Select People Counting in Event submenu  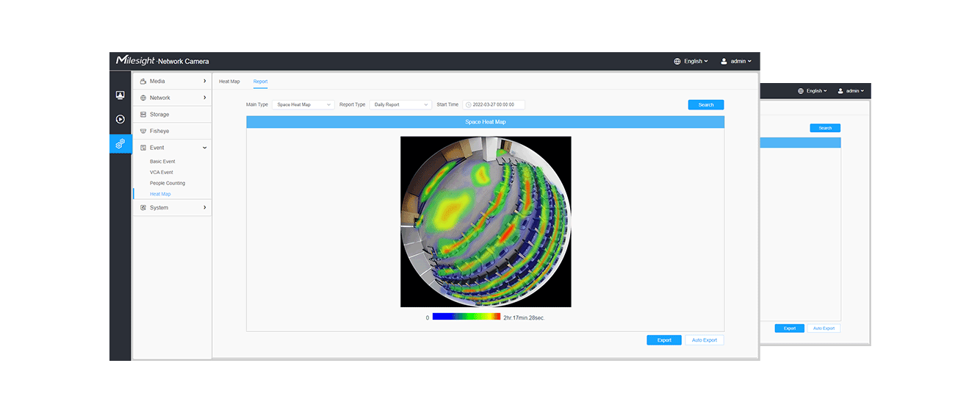pyautogui.click(x=167, y=183)
